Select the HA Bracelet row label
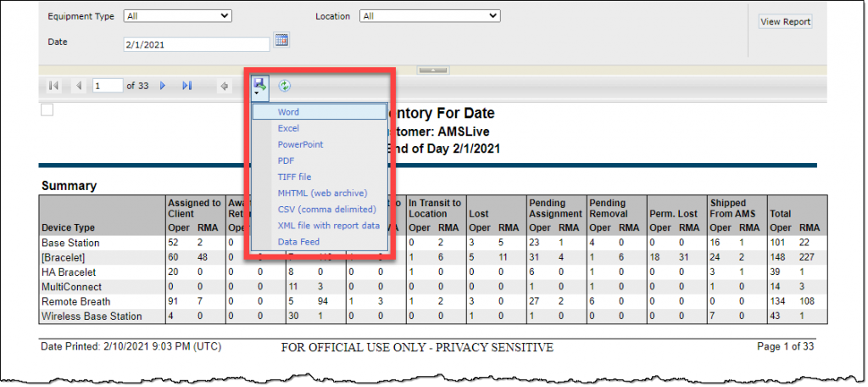The image size is (868, 387). click(69, 272)
